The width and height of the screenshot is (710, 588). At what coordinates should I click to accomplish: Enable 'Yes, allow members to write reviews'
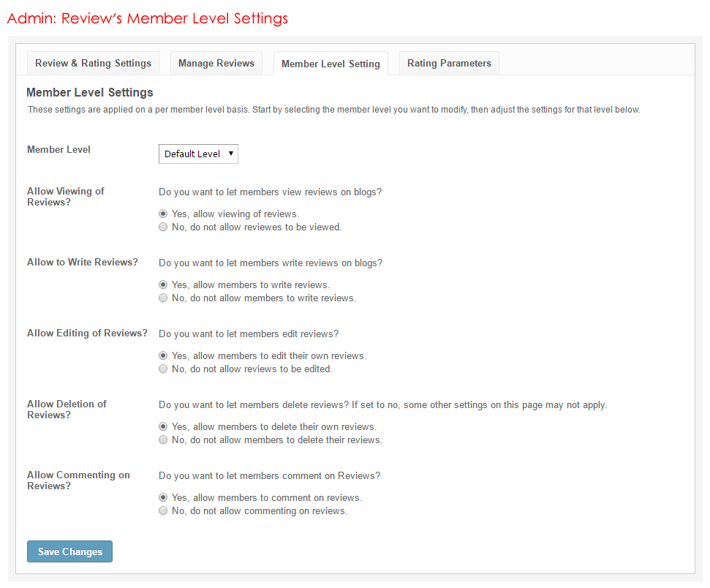click(163, 284)
